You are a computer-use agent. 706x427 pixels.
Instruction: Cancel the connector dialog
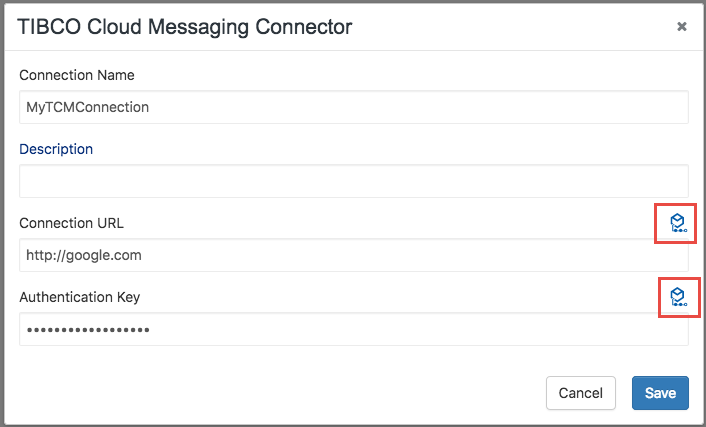(x=580, y=393)
